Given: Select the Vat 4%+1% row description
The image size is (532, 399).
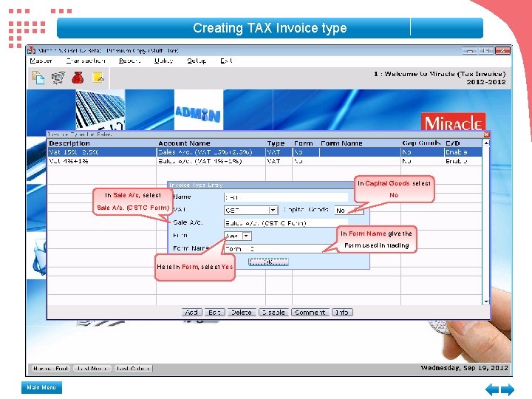Looking at the screenshot, I should [102, 161].
